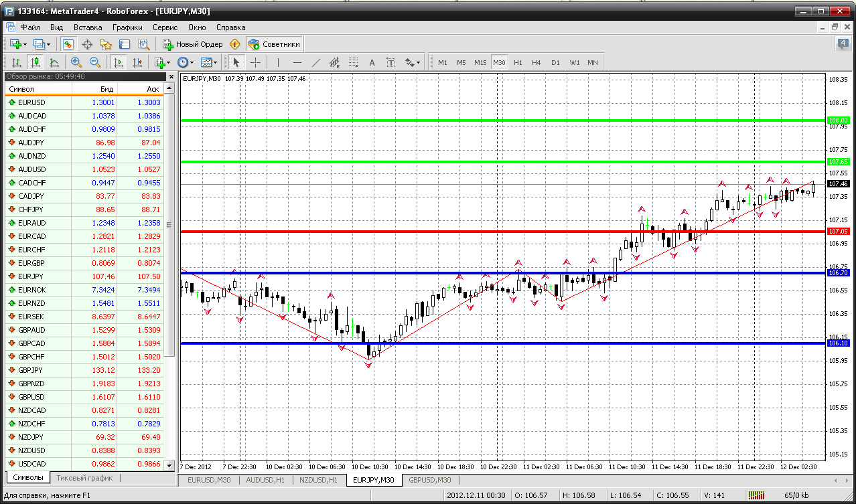Image resolution: width=856 pixels, height=504 pixels.
Task: Select the crosshair tool
Action: point(255,62)
